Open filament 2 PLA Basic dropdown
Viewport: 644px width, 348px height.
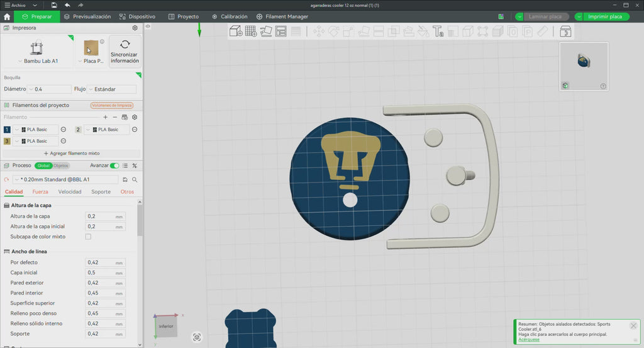click(107, 130)
